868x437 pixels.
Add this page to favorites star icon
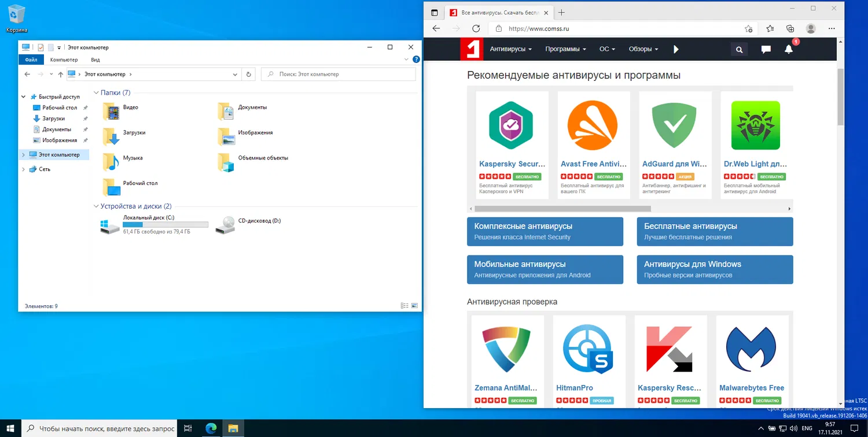tap(749, 28)
